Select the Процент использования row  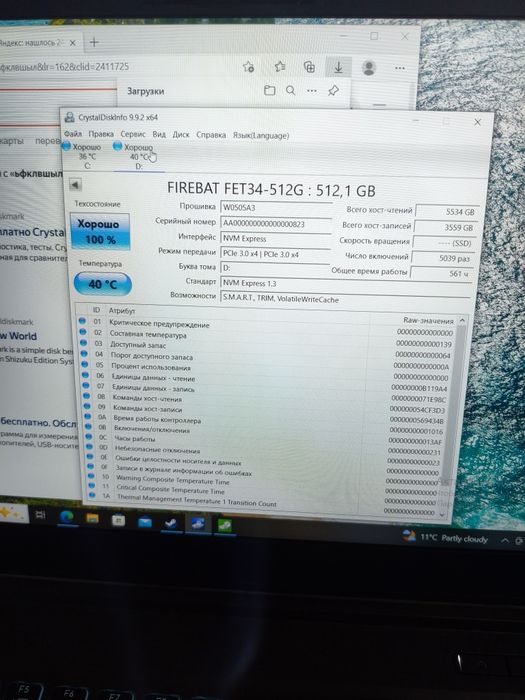(267, 370)
